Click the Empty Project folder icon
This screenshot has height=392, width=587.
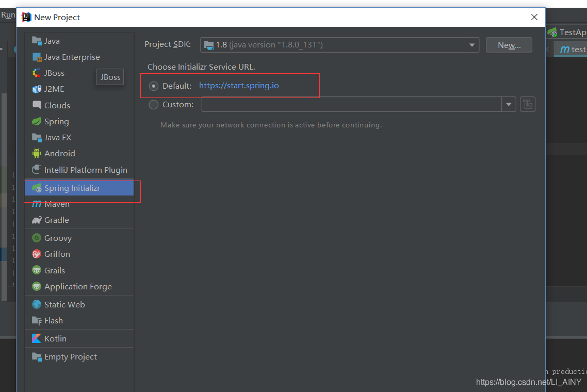pos(37,356)
